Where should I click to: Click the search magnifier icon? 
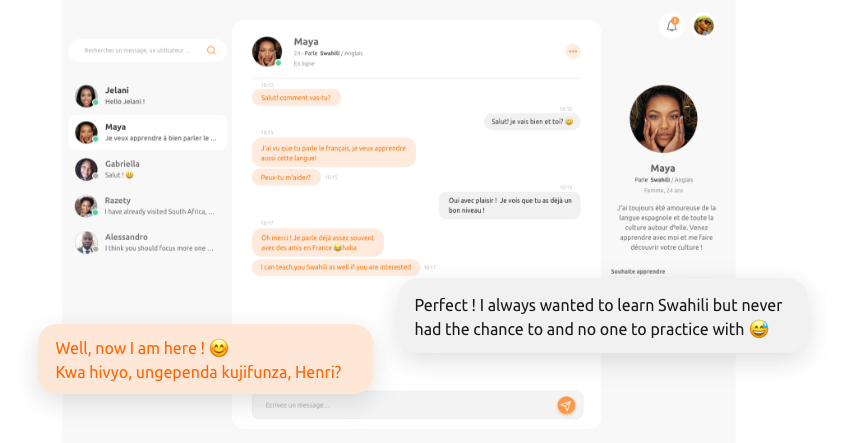(211, 50)
